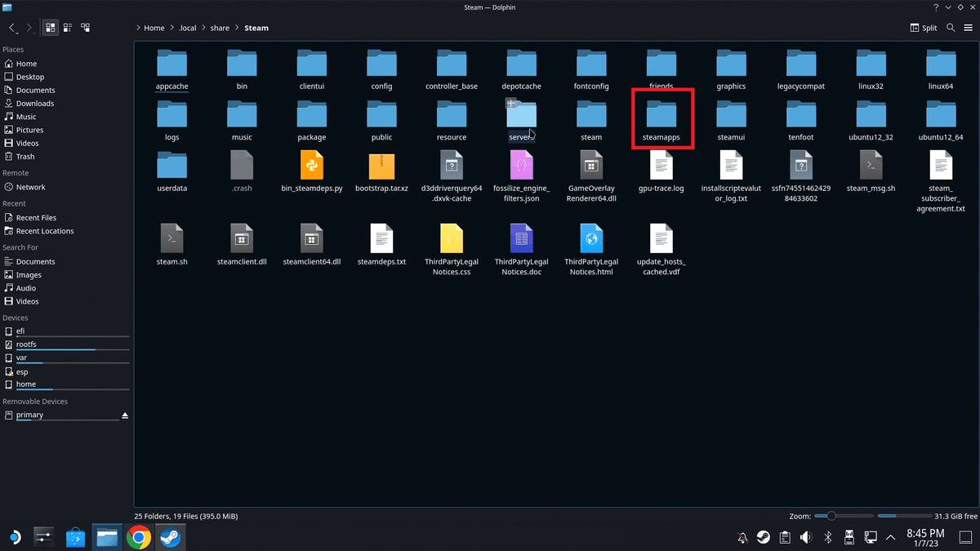Select bootstrap.tar.xz archive file
This screenshot has width=980, height=551.
(381, 172)
